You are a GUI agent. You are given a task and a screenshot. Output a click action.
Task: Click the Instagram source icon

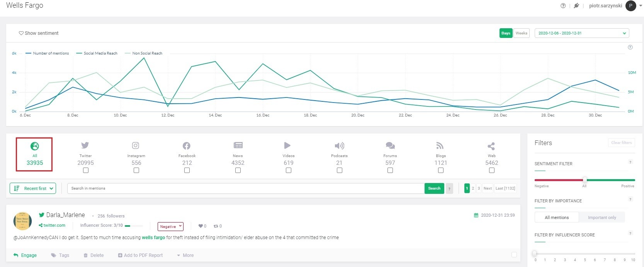point(136,145)
